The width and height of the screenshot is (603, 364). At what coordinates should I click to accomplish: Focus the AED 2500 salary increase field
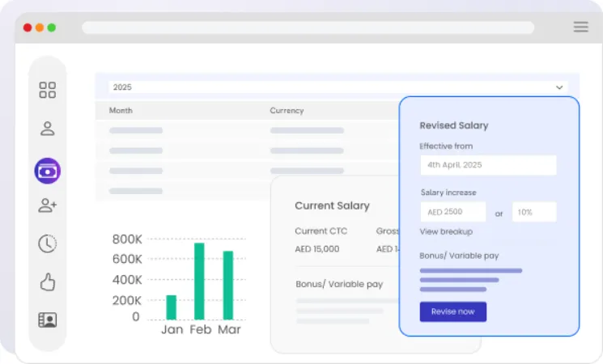tap(453, 212)
